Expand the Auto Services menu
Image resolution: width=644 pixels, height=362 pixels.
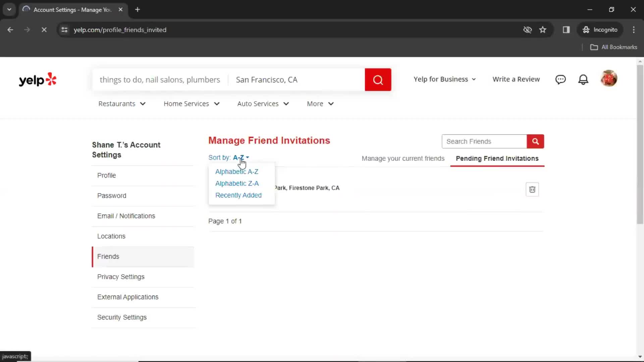pyautogui.click(x=263, y=104)
